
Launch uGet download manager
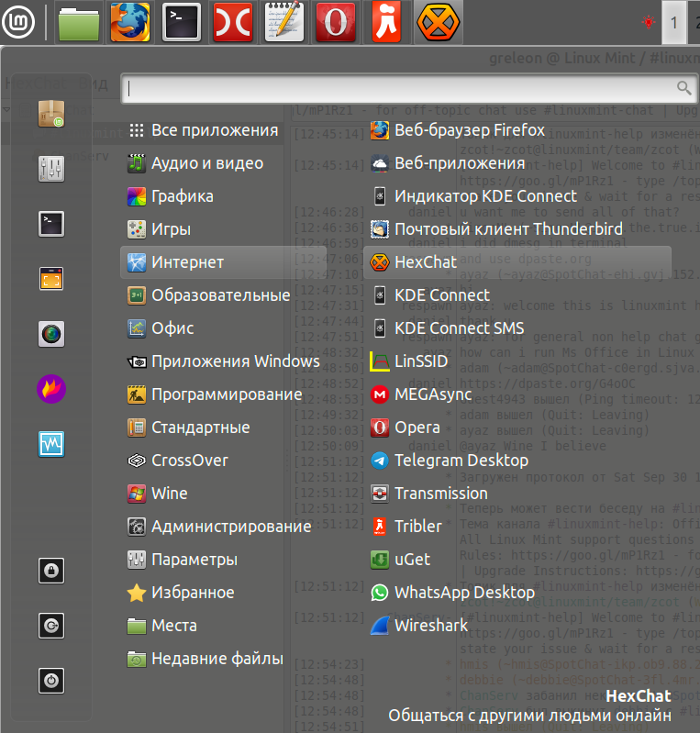pos(517,560)
